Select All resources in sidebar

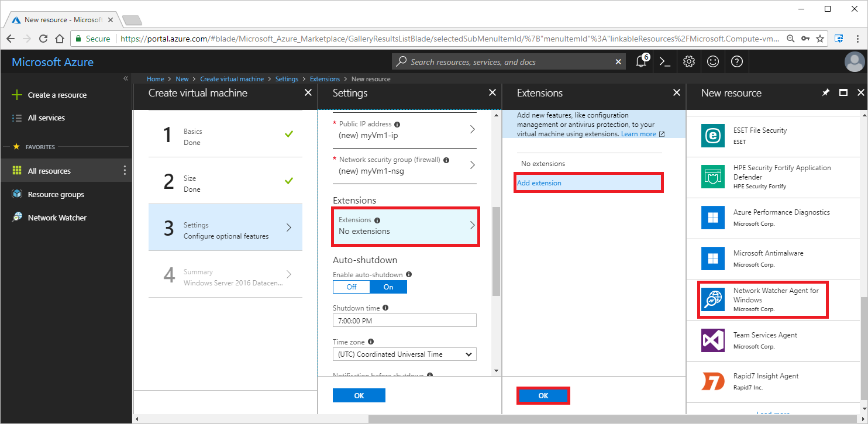[x=49, y=171]
